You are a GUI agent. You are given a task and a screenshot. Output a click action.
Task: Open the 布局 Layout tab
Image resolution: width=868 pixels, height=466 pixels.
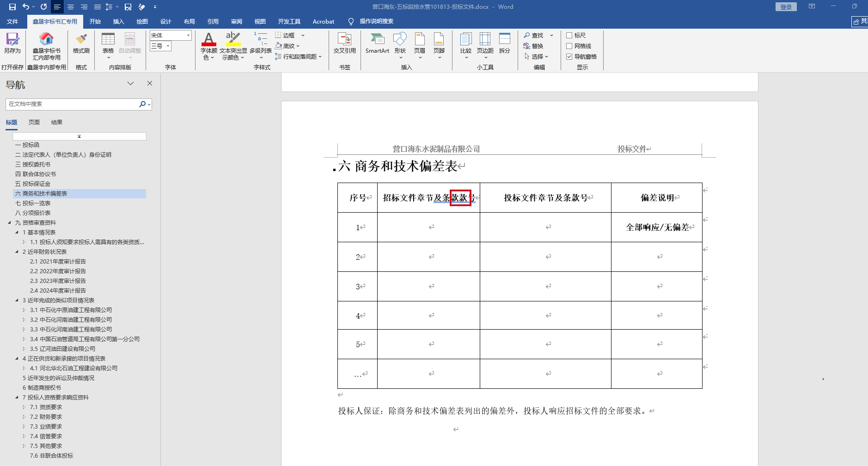click(x=189, y=21)
